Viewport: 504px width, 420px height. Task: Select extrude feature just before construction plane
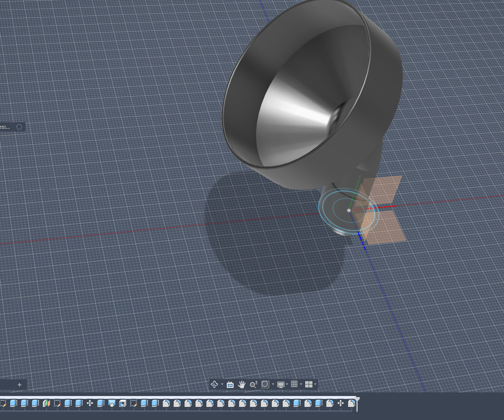pyautogui.click(x=35, y=403)
